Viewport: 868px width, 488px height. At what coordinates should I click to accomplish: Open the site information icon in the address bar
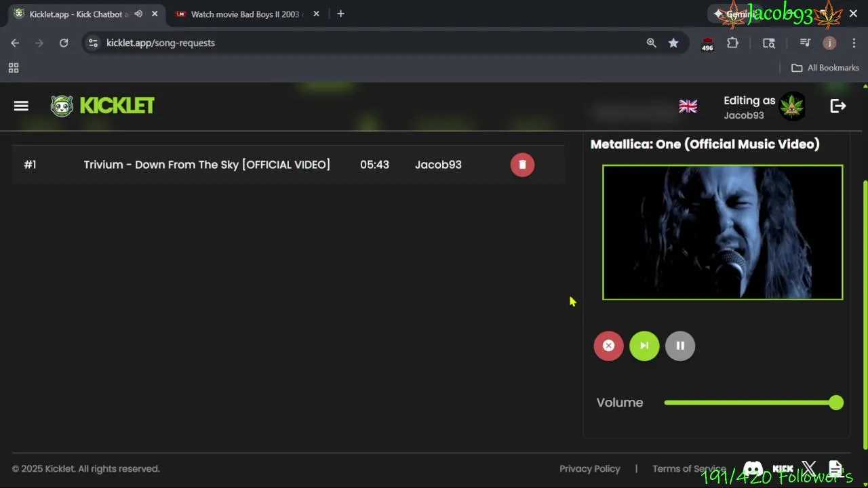coord(94,43)
